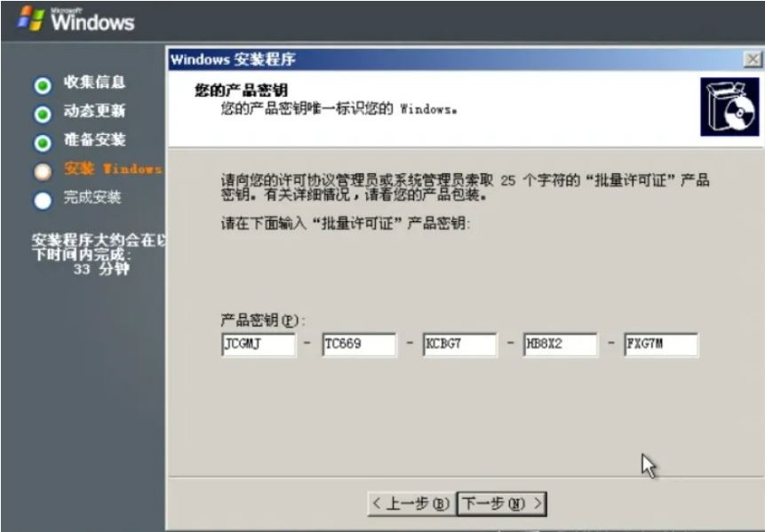Click the orange bullet beside 安装 Windows
Screen dimensions: 765x532
[43, 171]
